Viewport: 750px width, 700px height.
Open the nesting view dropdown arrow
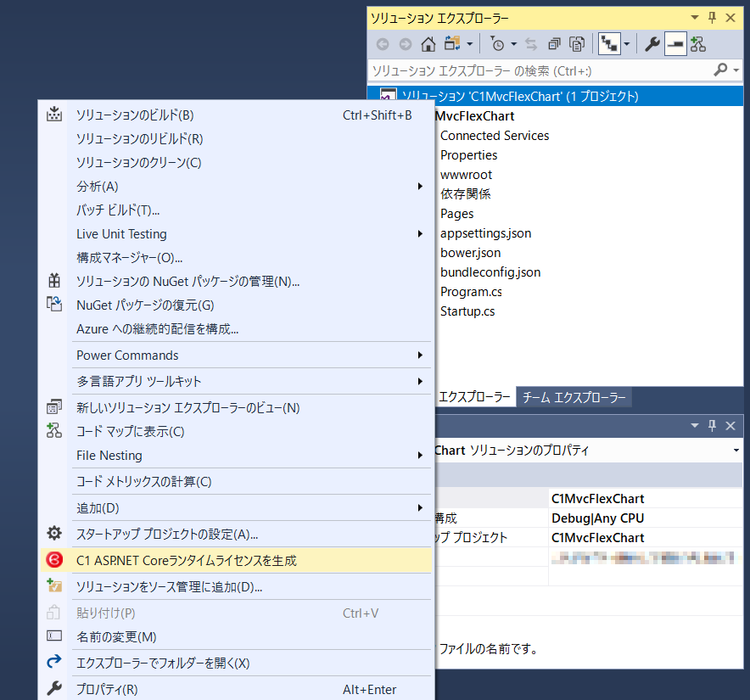tap(627, 44)
